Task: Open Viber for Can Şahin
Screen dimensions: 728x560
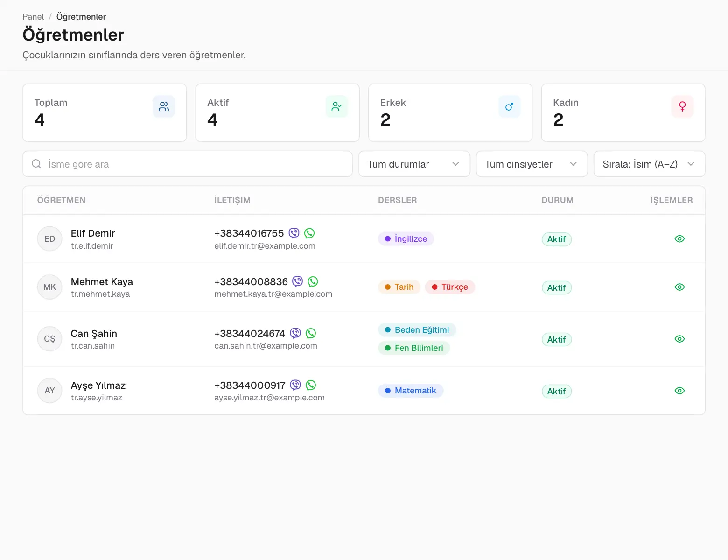Action: click(295, 333)
